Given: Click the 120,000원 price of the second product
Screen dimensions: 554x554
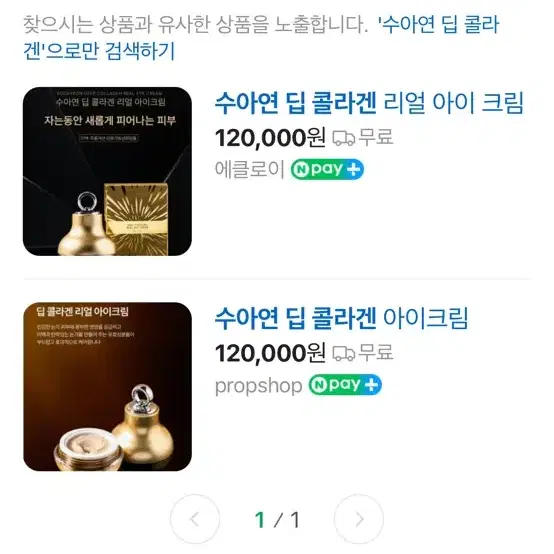Looking at the screenshot, I should pos(270,353).
